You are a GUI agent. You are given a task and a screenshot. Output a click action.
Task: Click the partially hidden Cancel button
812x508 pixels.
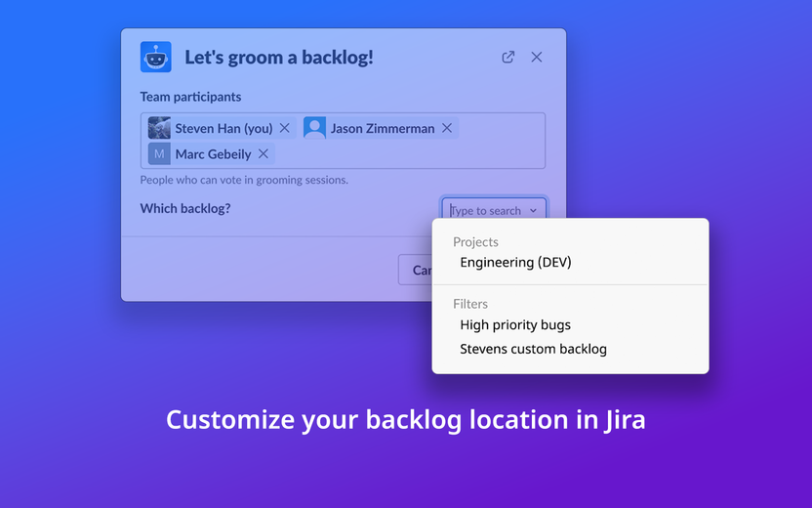point(416,270)
